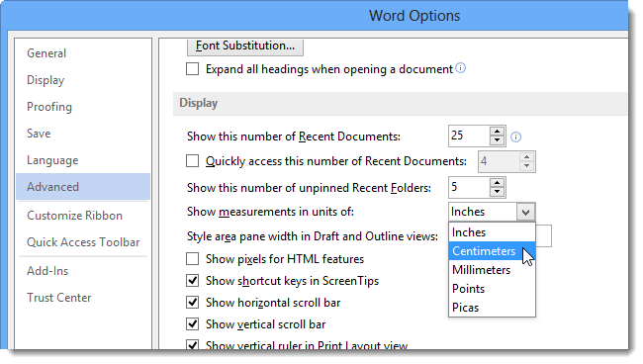643x364 pixels.
Task: Uncheck Show vertical ruler in Print Layout
Action: coord(192,344)
